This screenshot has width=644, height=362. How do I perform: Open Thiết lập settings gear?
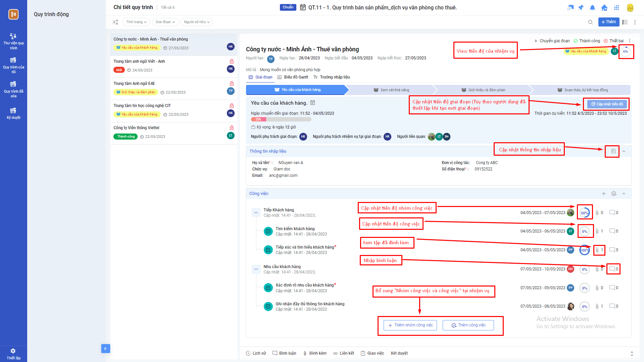coord(13,354)
